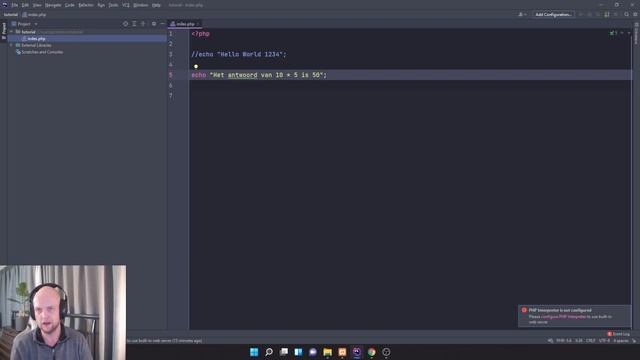
Task: Open OBS Studio on taskbar
Action: [x=386, y=352]
